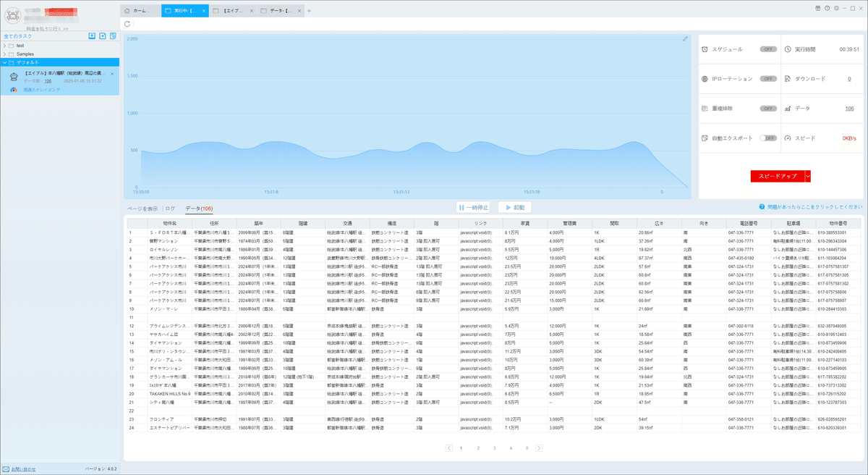
Task: Switch to the ホーム tab
Action: pos(140,11)
